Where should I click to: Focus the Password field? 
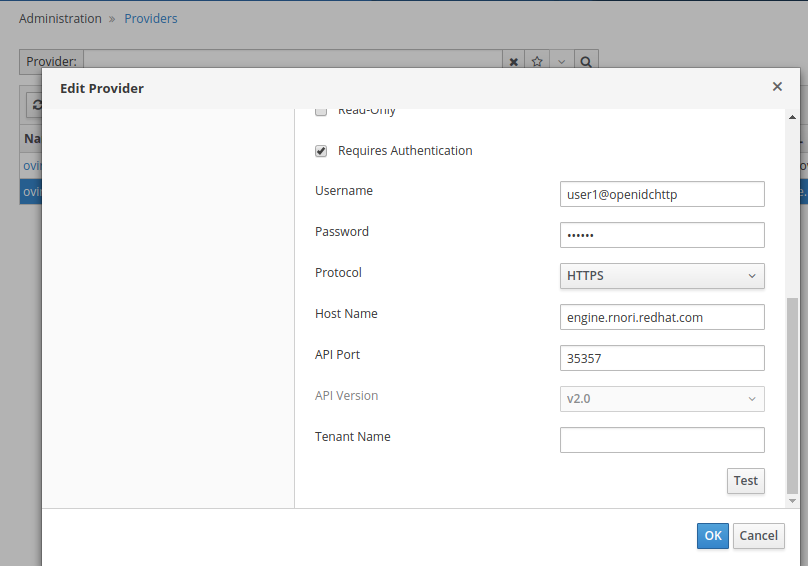pyautogui.click(x=662, y=235)
